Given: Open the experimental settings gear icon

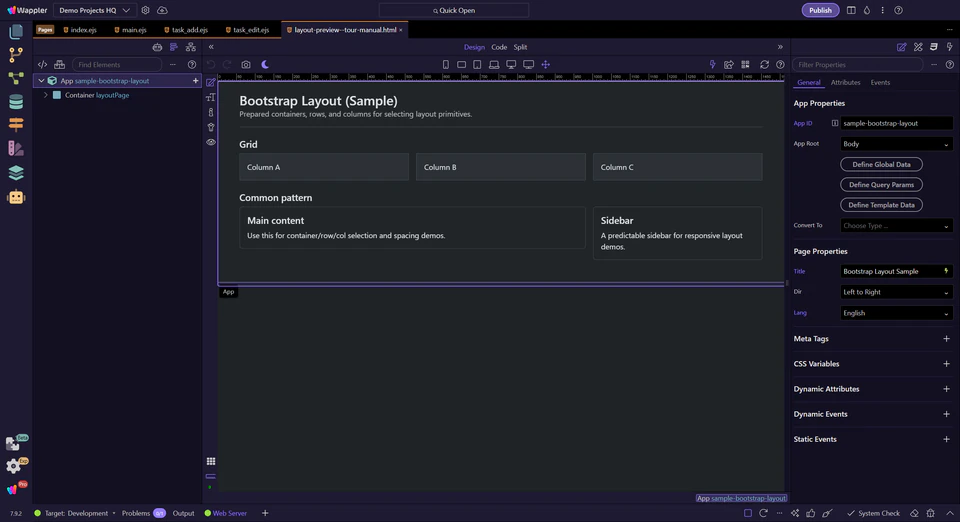Looking at the screenshot, I should pyautogui.click(x=13, y=466).
